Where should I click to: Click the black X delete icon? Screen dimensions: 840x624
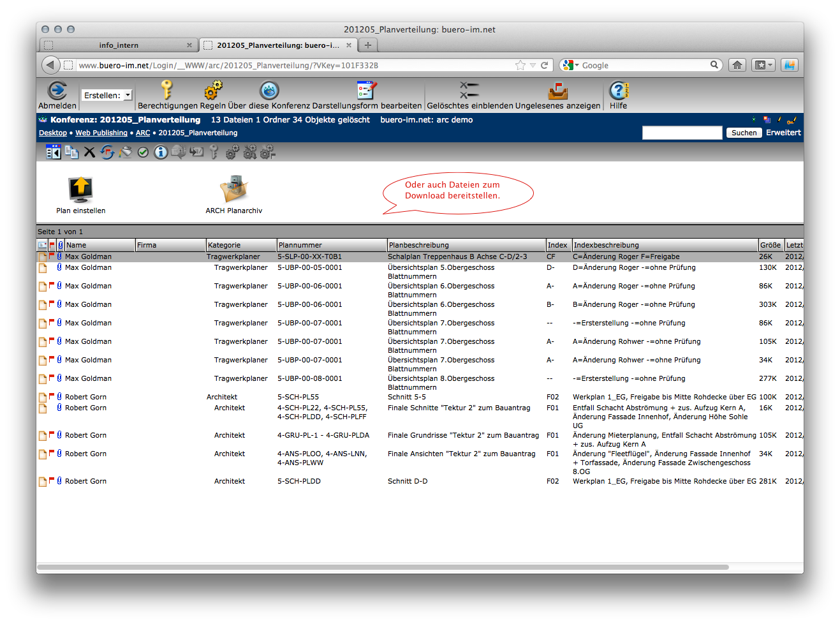[x=89, y=152]
